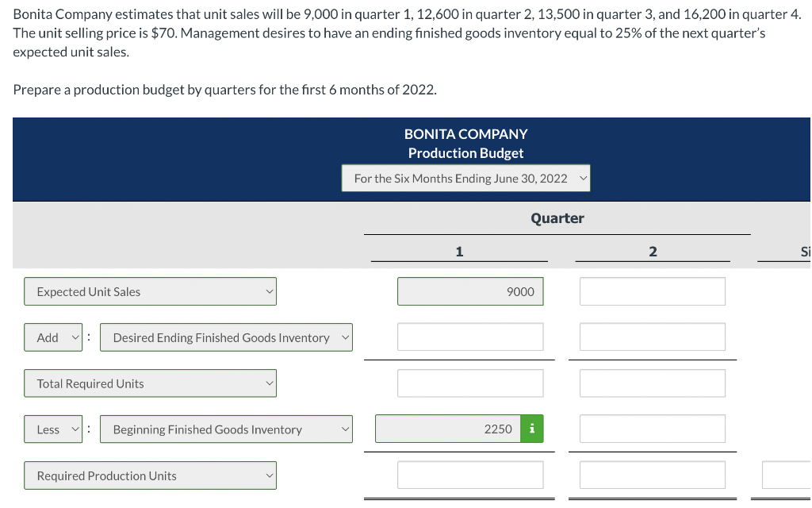Click the Quarter 2 Desired Ending Inventory field
The width and height of the screenshot is (812, 508).
click(x=652, y=337)
